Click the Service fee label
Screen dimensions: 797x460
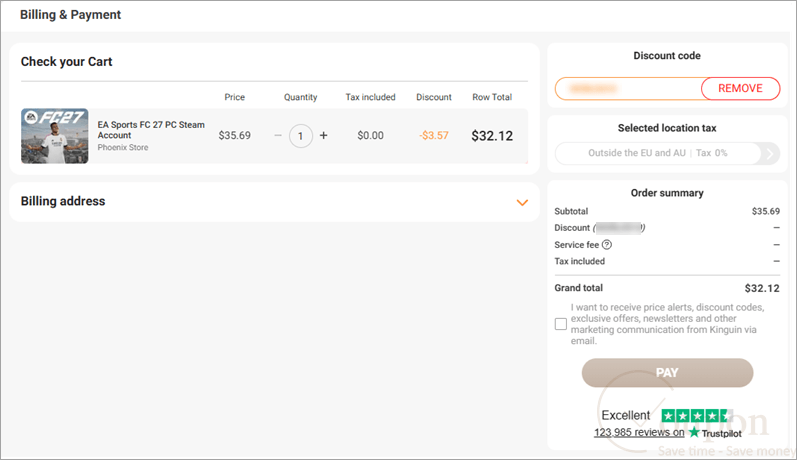576,244
